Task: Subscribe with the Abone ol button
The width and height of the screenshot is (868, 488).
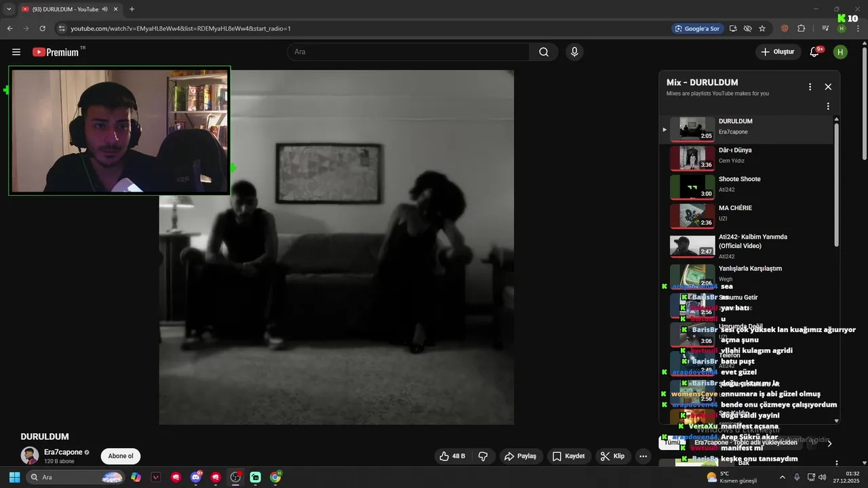Action: (x=121, y=456)
